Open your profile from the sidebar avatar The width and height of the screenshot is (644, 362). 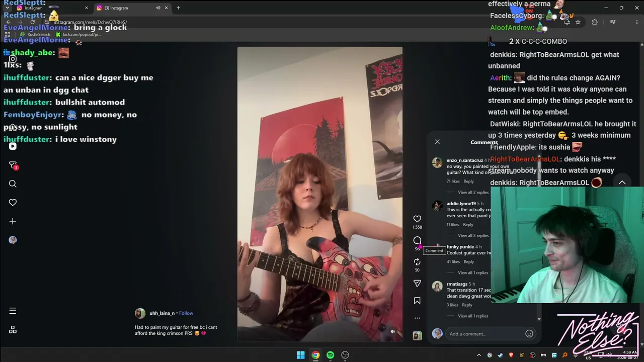(13, 240)
